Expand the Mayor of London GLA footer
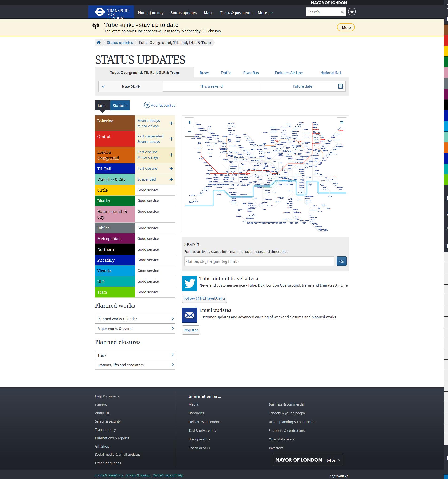 point(308,460)
